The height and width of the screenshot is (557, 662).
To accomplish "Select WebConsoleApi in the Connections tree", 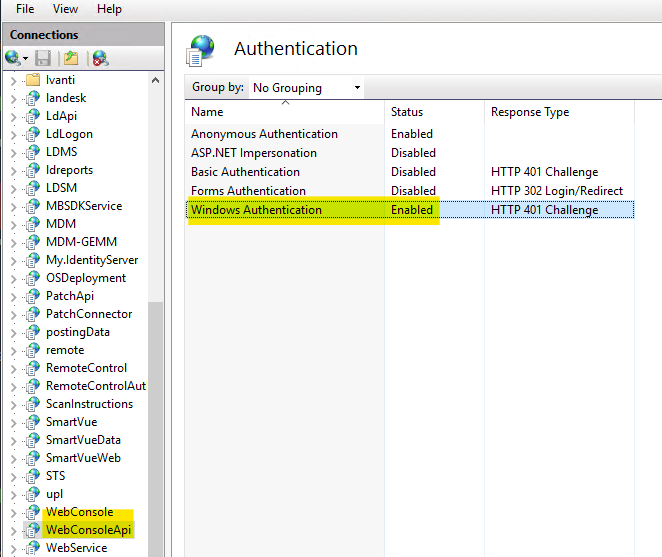I will pos(88,530).
